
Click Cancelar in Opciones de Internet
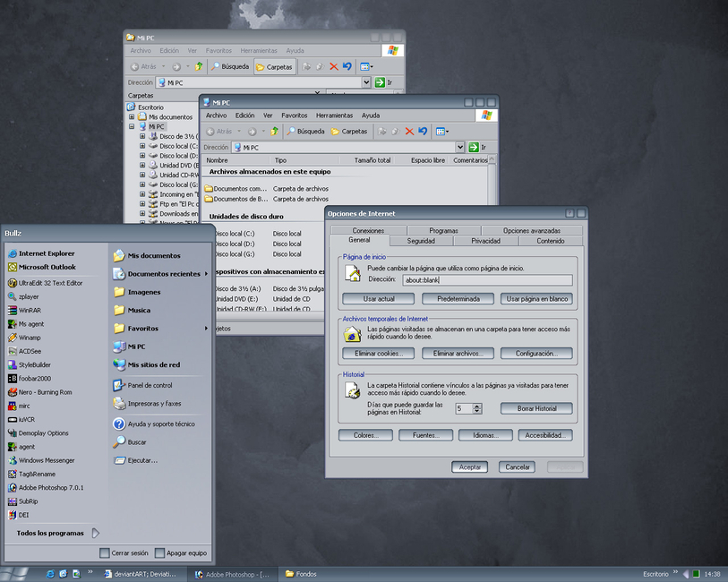click(x=518, y=466)
